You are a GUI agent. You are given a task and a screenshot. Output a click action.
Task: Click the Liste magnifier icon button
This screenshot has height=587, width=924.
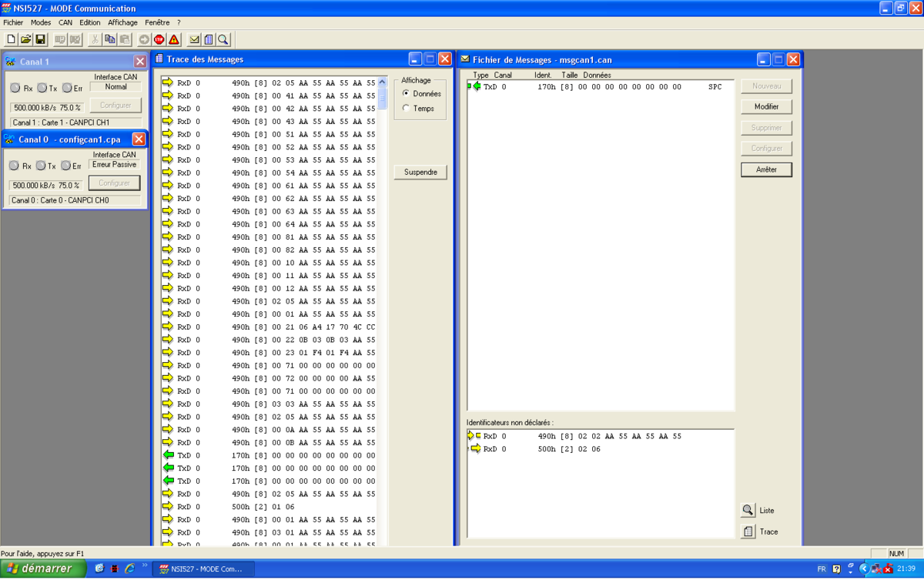point(748,511)
